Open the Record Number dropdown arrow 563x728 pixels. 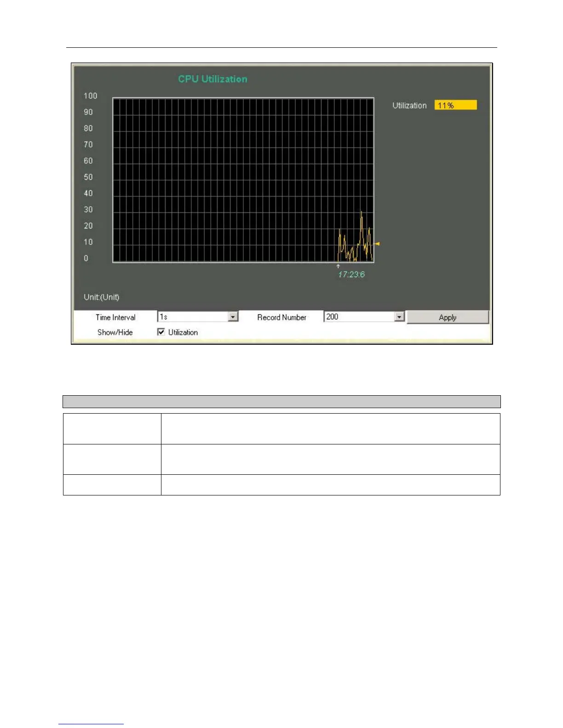(x=399, y=317)
